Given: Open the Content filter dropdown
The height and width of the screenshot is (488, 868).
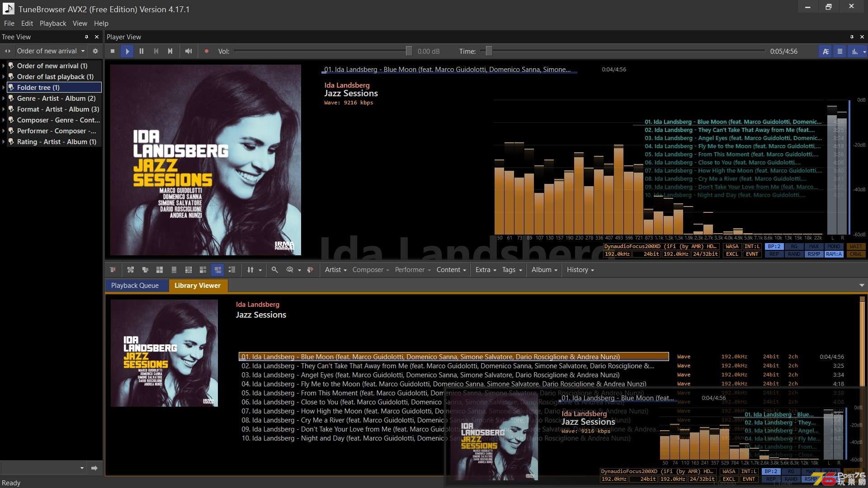Looking at the screenshot, I should point(451,270).
